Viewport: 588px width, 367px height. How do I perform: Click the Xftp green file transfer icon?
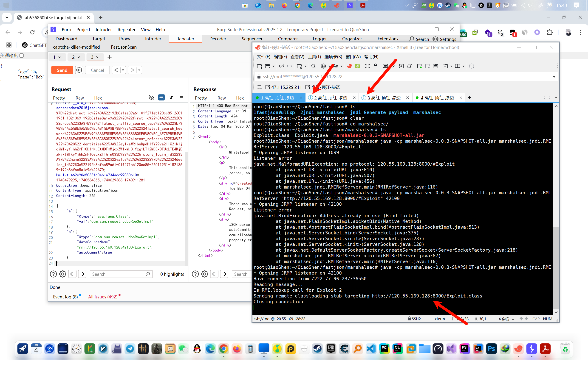pos(357,66)
